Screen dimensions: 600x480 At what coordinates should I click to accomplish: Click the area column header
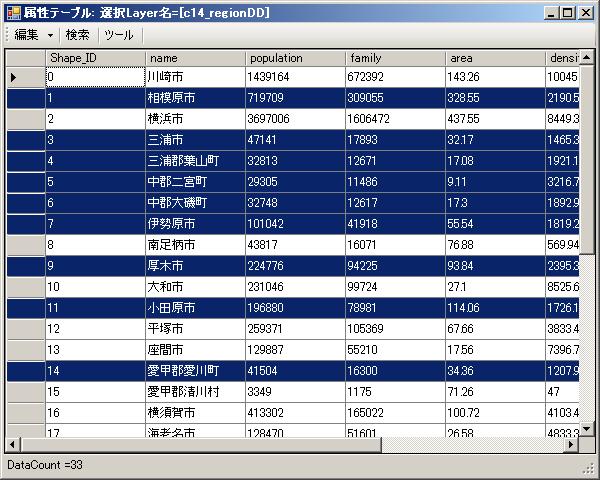point(495,58)
